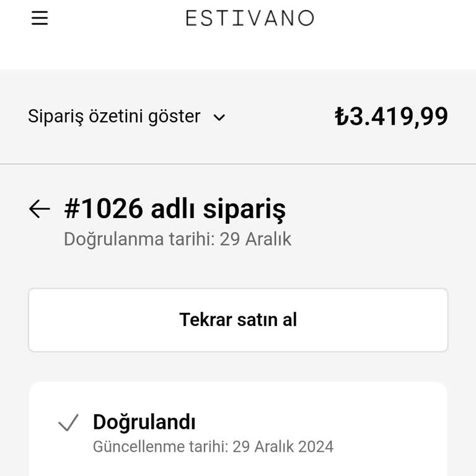Click the "Doğrulanma tarihi: 29 Aralık" text
This screenshot has width=476, height=476.
coord(177,239)
